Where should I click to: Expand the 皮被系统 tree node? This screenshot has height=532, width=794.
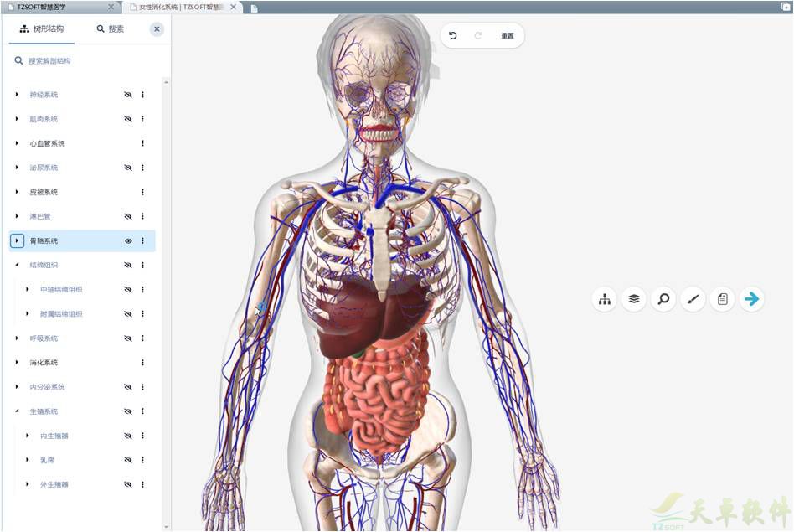pos(17,192)
